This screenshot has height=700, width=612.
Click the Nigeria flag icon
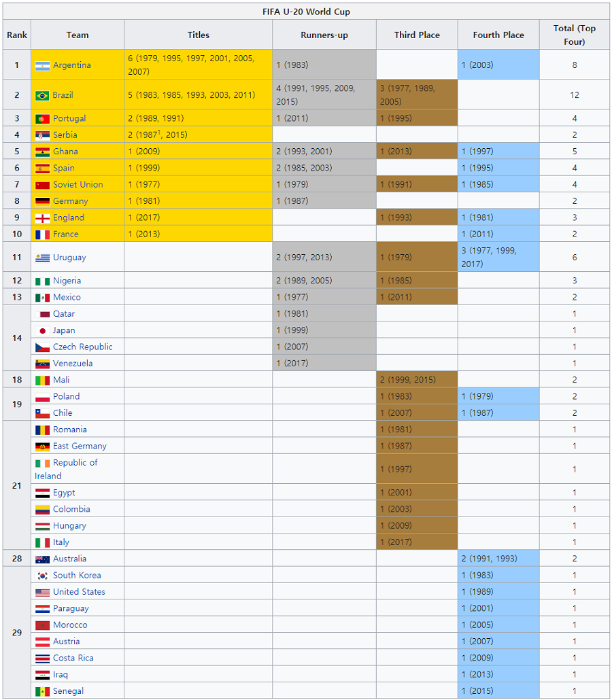[x=42, y=281]
